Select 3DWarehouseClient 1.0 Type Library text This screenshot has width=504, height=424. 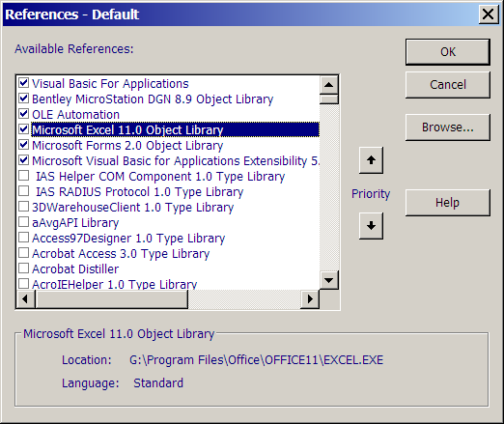pyautogui.click(x=132, y=208)
